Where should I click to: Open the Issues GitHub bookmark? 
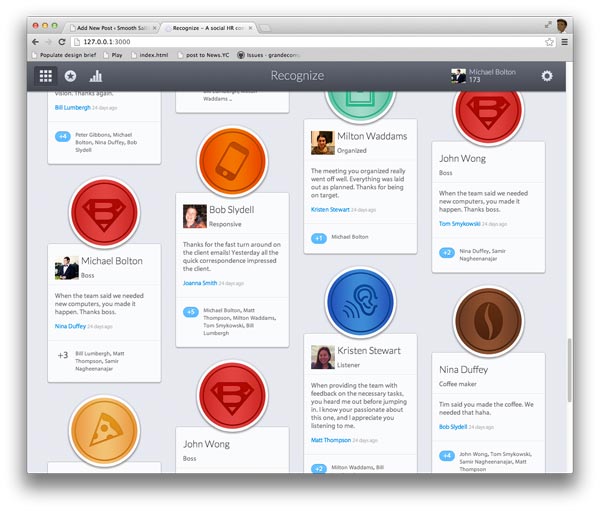[x=268, y=55]
